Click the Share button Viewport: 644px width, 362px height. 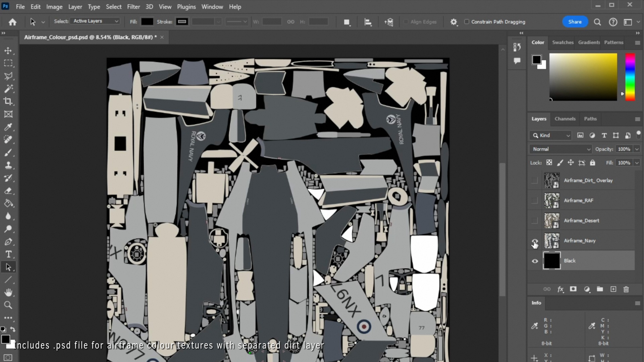pyautogui.click(x=575, y=22)
